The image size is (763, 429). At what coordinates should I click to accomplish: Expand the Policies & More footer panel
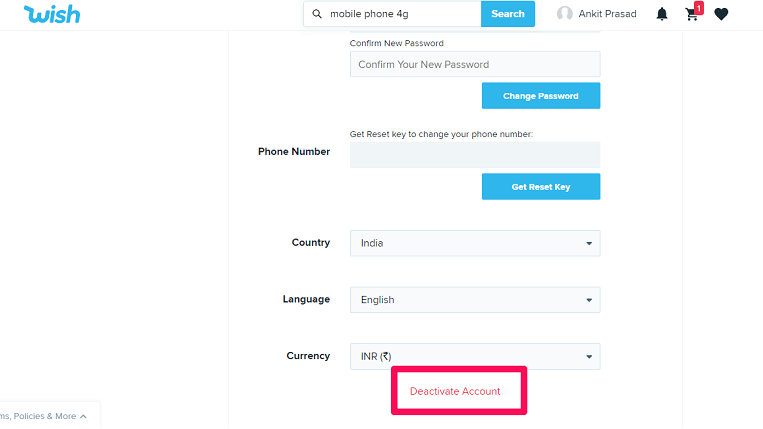click(x=43, y=416)
